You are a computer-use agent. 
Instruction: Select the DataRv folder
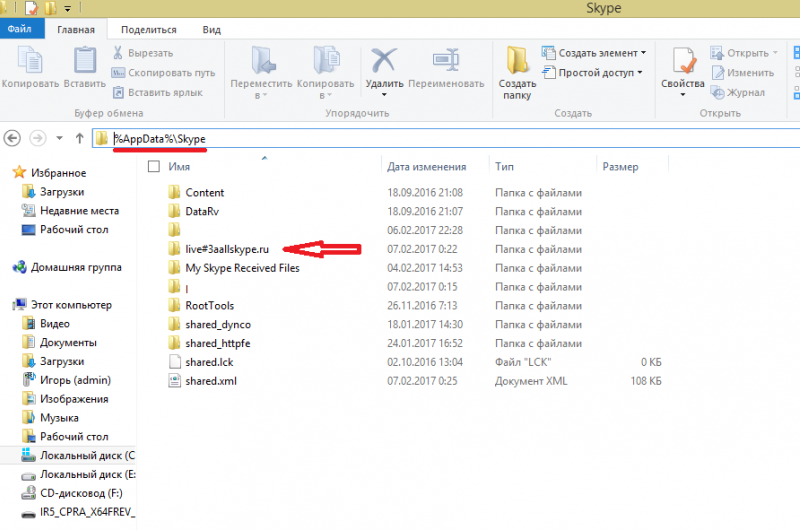[x=202, y=211]
